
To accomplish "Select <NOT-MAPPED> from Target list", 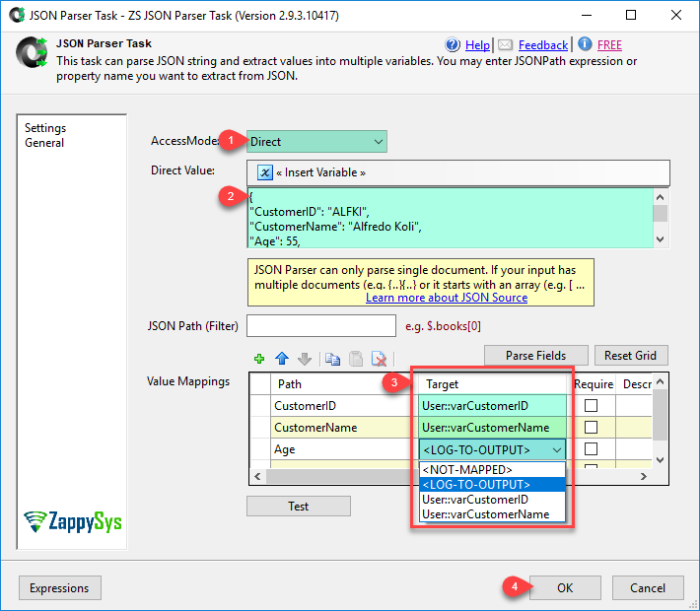I will [492, 469].
